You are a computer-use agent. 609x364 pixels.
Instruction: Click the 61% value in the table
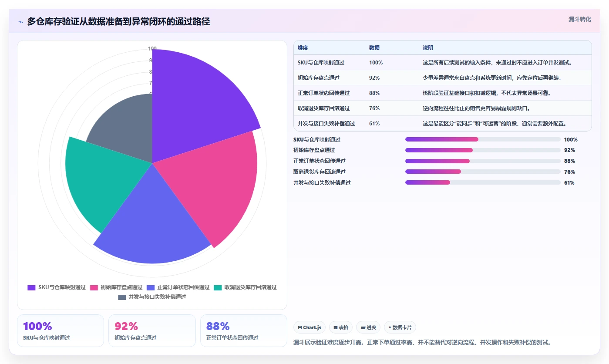pos(374,124)
